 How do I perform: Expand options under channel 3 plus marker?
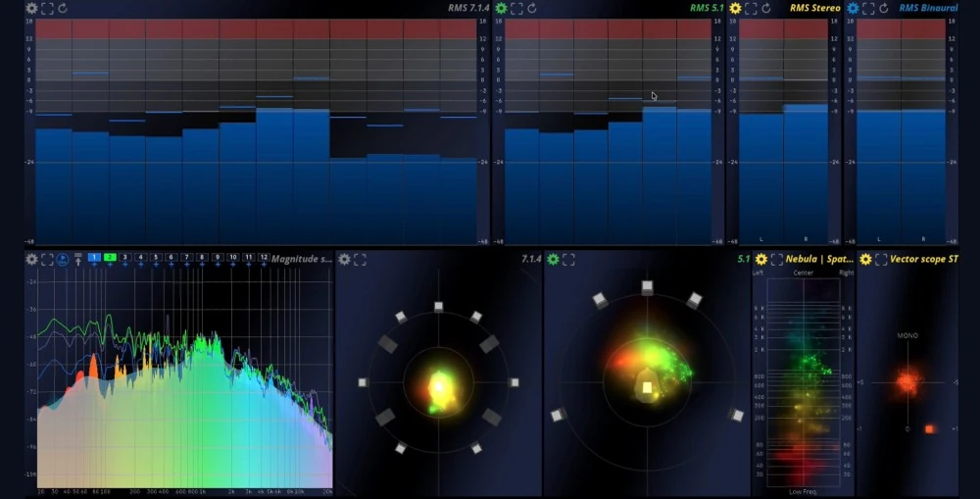[x=125, y=265]
